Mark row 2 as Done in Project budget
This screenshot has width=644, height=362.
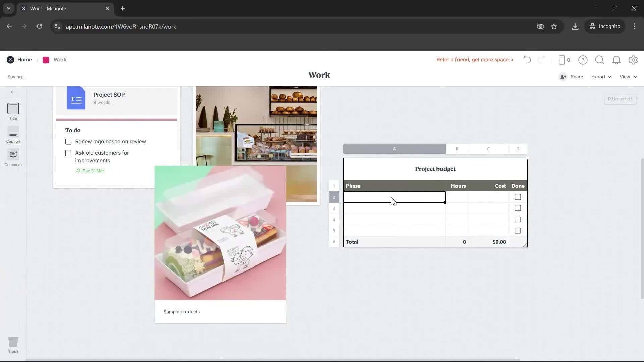click(518, 197)
